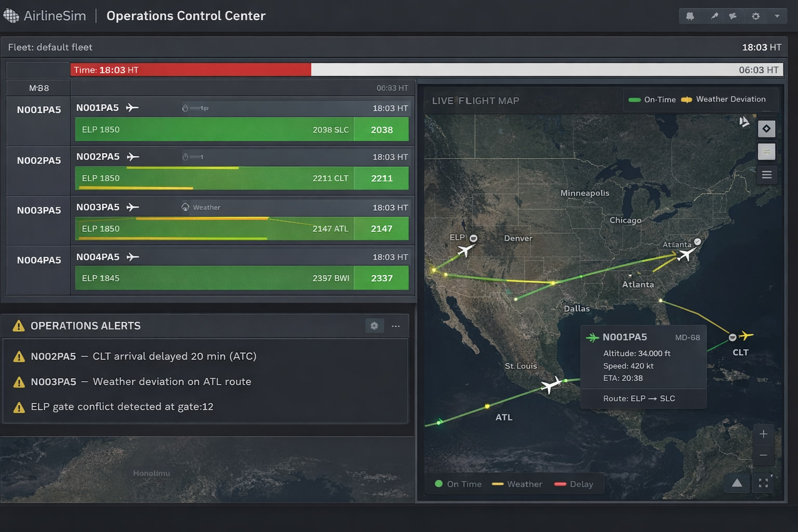Open Operations Alerts settings gear
Screen dimensions: 798x532
pyautogui.click(x=374, y=326)
